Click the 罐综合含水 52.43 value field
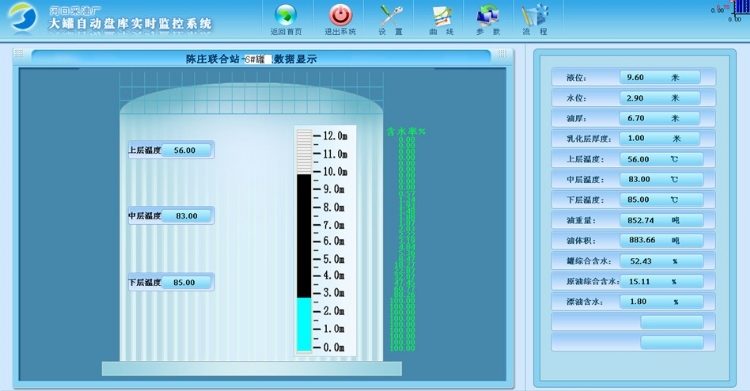 pos(662,261)
